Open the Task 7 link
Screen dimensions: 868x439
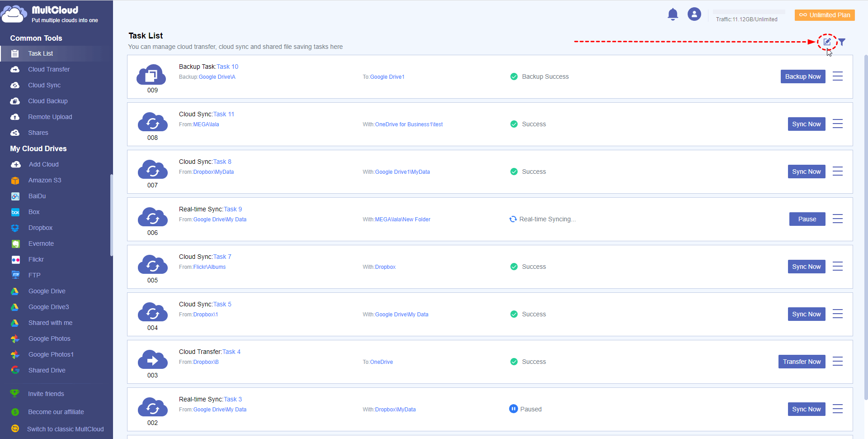click(222, 257)
